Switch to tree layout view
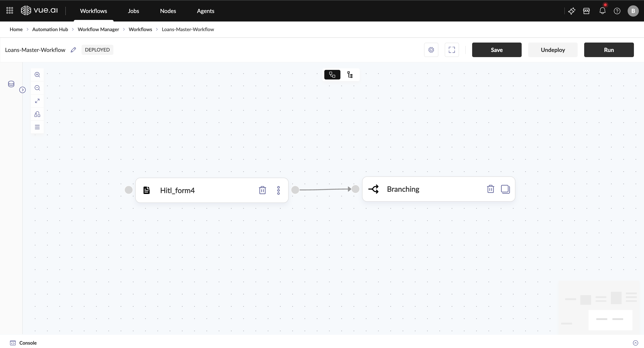644x348 pixels. (350, 75)
